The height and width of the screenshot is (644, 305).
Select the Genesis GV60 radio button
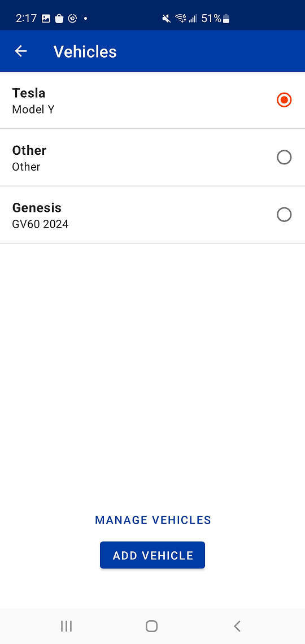click(284, 215)
